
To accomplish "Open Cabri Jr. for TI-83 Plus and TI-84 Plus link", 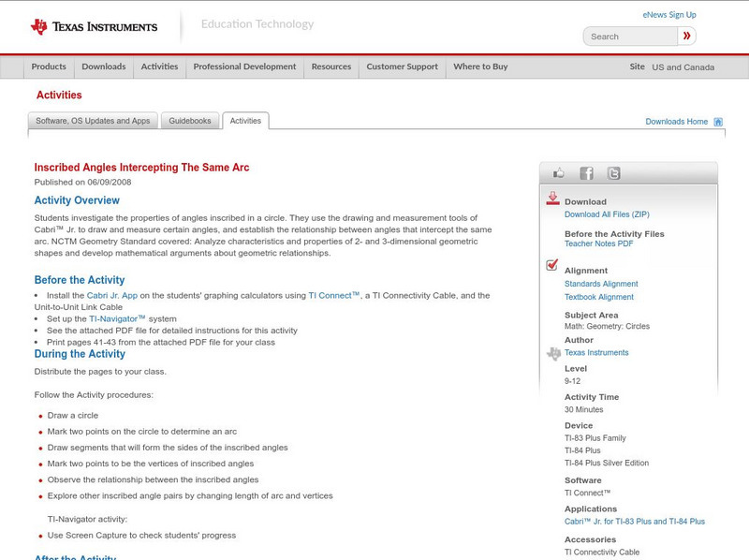I will pos(635,522).
